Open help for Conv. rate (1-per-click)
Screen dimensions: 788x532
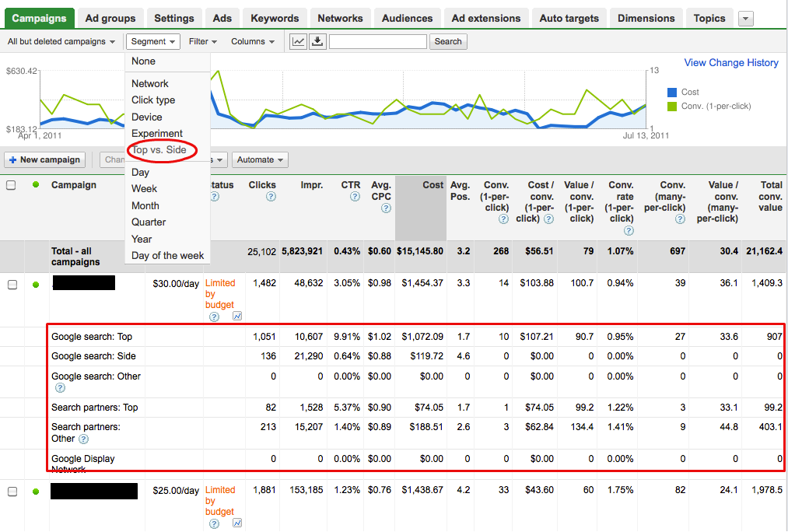click(x=629, y=230)
